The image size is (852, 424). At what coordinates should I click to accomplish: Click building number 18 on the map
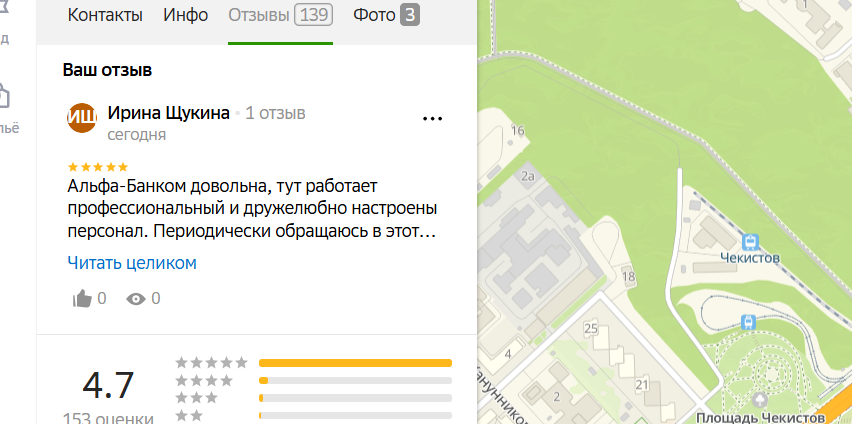(629, 277)
